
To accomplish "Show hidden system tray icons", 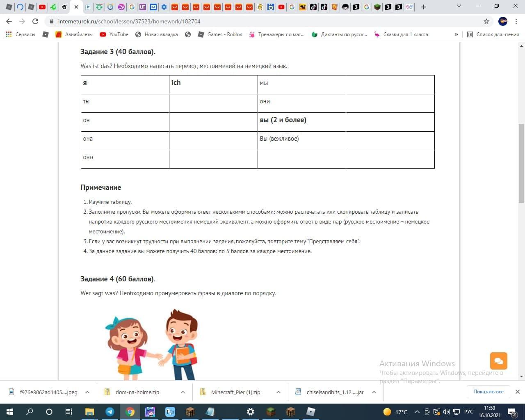I will click(417, 412).
